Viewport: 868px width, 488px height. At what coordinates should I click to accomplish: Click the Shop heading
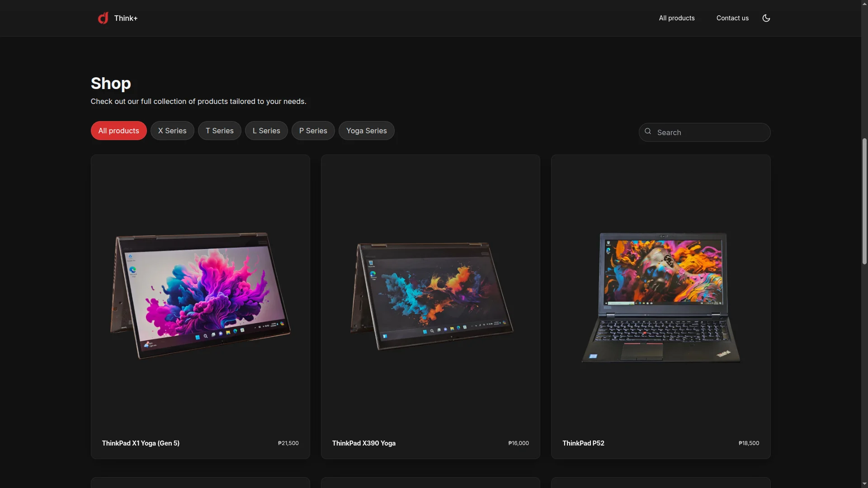click(x=111, y=83)
